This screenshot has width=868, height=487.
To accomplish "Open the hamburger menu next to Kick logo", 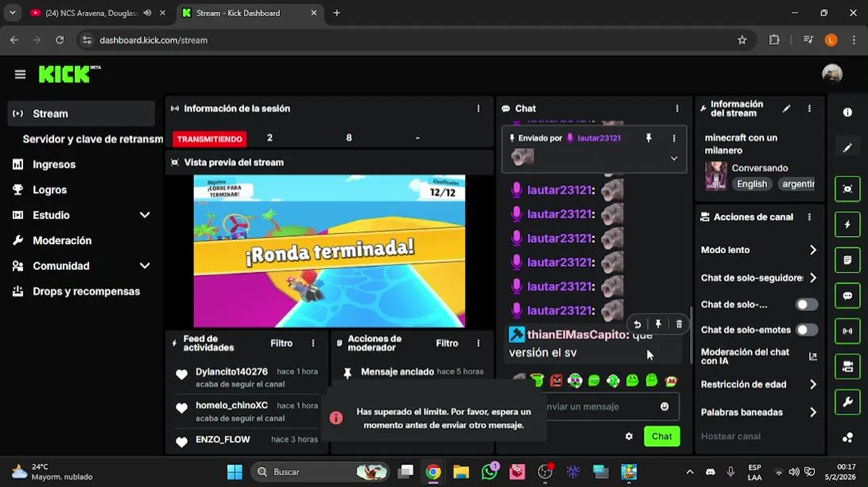I will click(20, 74).
